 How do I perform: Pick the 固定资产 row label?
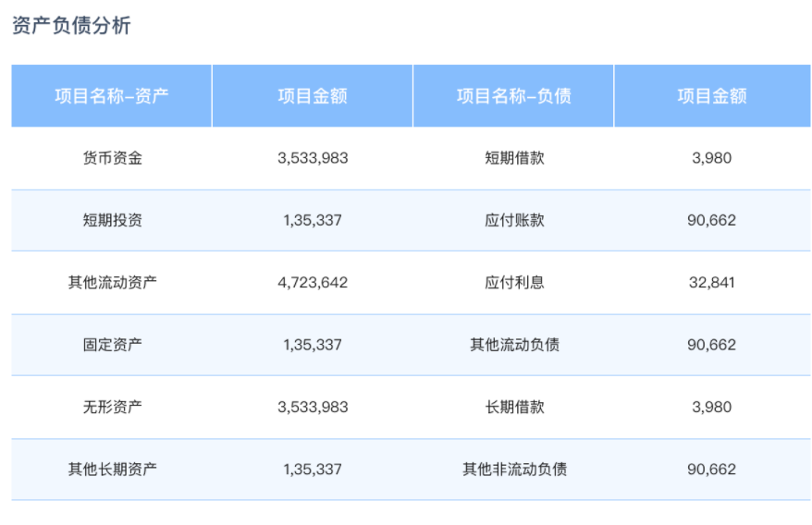click(x=112, y=345)
